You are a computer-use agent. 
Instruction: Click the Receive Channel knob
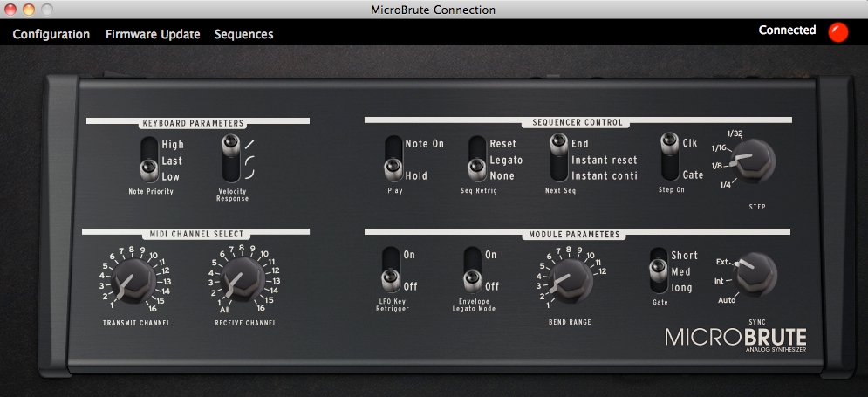pyautogui.click(x=242, y=280)
